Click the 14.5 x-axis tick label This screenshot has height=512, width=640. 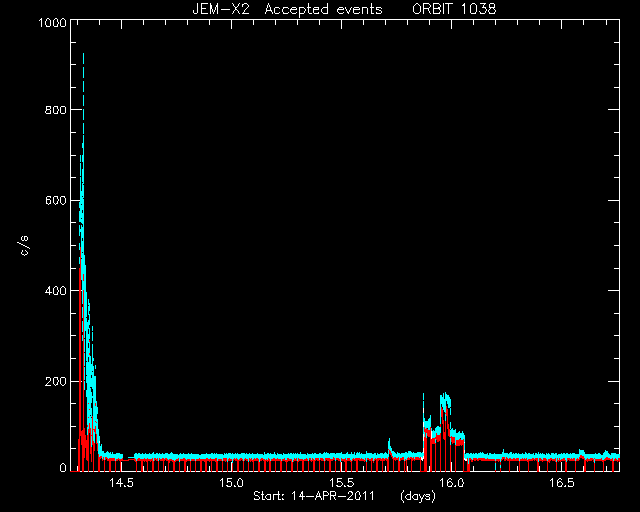pos(121,483)
